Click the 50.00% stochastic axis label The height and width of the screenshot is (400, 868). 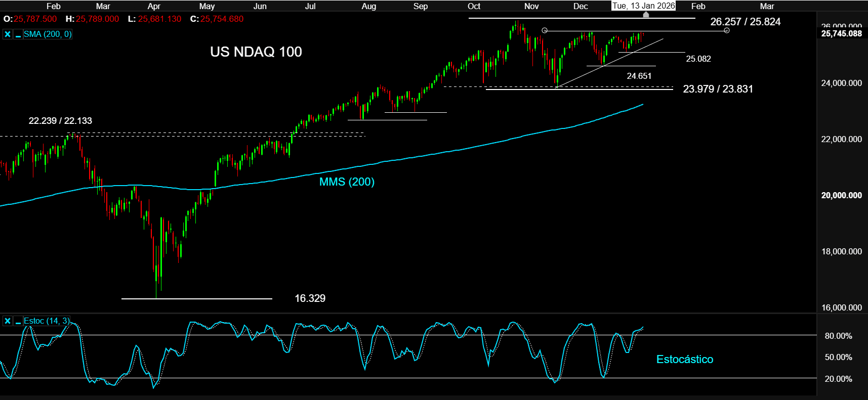pyautogui.click(x=838, y=357)
